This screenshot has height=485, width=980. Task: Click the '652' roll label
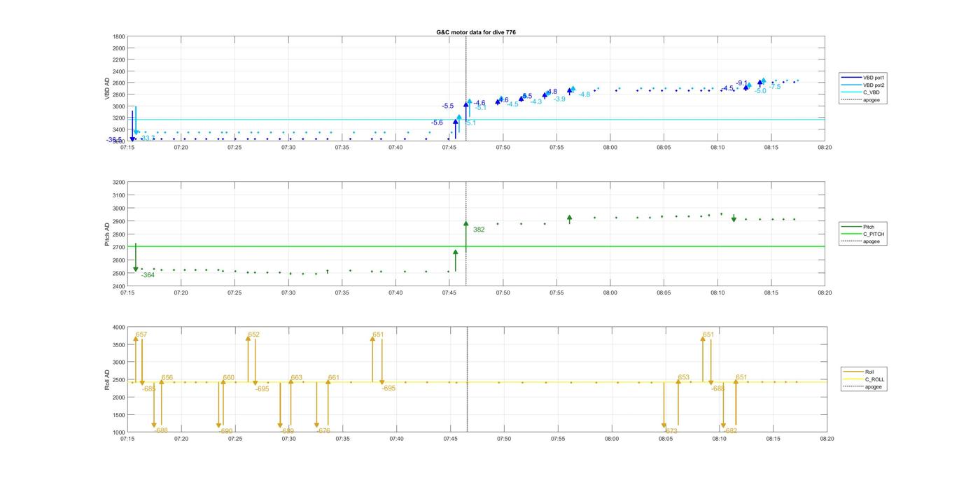(254, 335)
